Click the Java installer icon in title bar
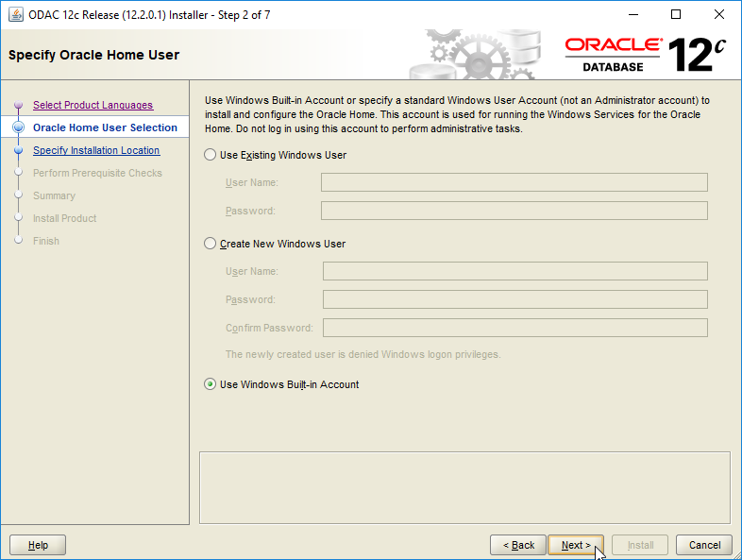Viewport: 742px width, 560px height. point(16,15)
